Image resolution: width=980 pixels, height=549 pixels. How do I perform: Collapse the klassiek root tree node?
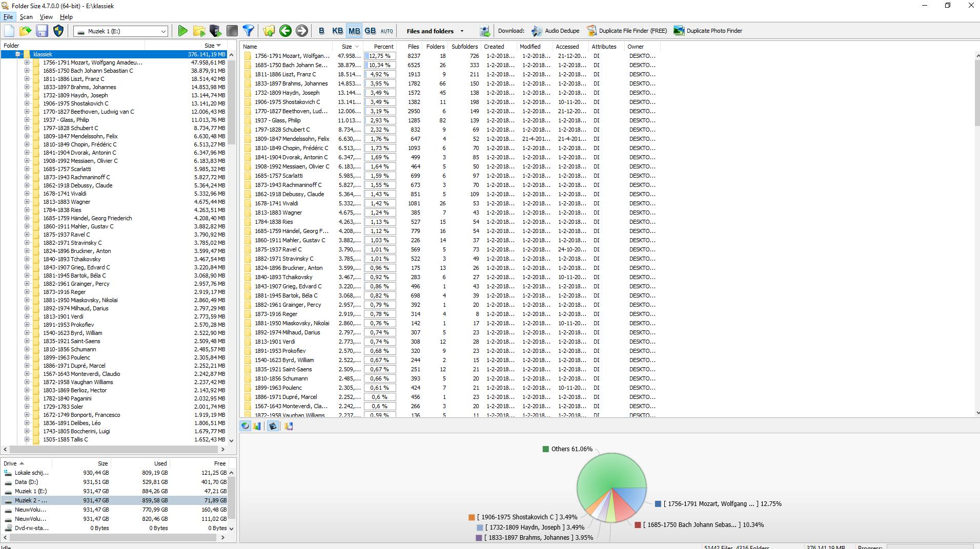click(x=17, y=54)
